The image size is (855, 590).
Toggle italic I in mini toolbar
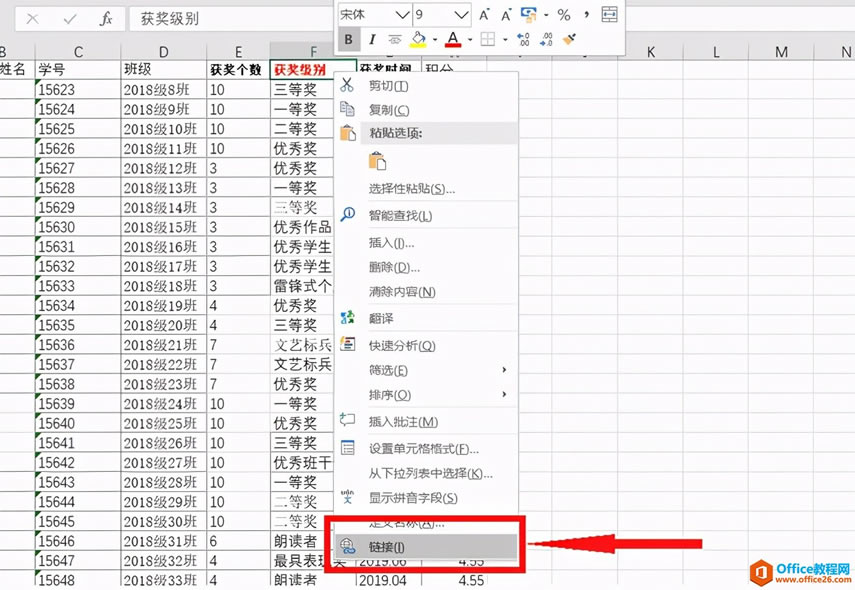(372, 39)
